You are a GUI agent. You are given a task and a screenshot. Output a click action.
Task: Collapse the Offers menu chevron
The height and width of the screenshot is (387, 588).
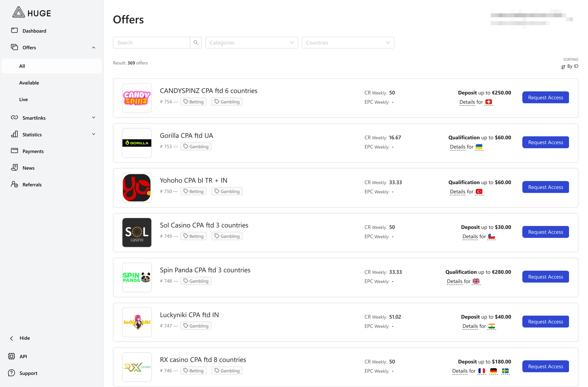click(94, 47)
